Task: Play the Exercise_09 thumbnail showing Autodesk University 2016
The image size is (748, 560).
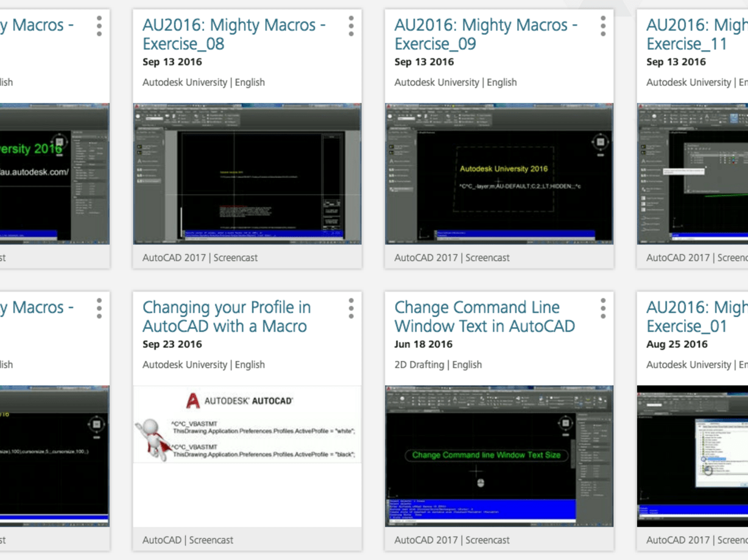Action: [x=499, y=173]
